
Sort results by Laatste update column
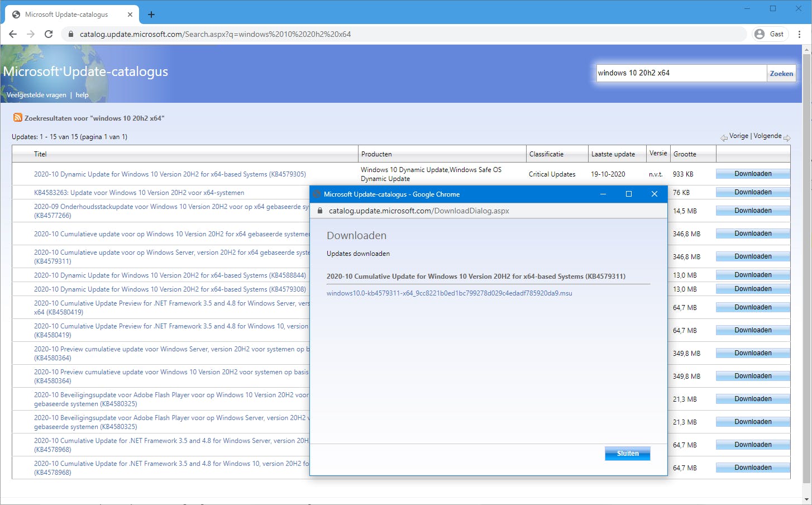point(613,154)
